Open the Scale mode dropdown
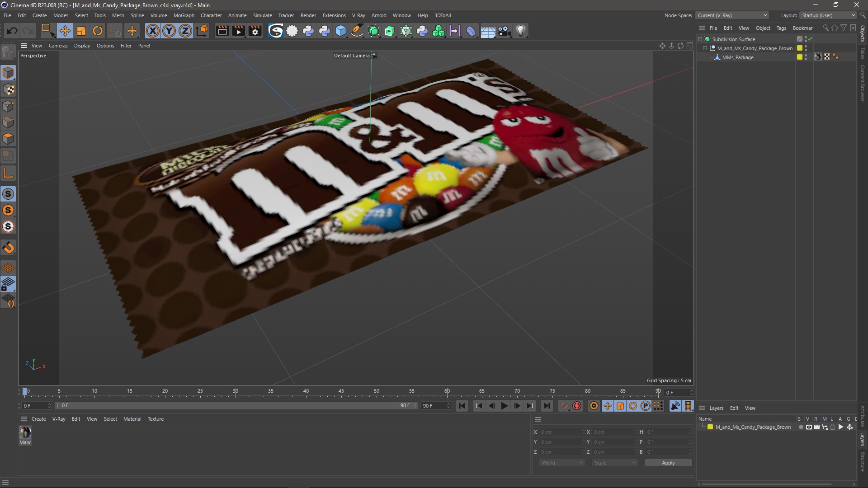 click(615, 463)
